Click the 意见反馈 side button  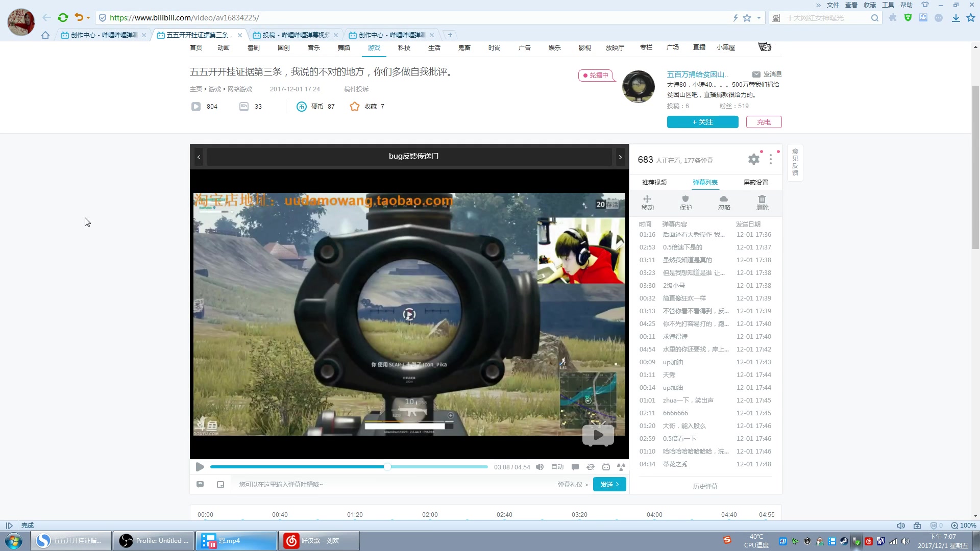(x=795, y=162)
